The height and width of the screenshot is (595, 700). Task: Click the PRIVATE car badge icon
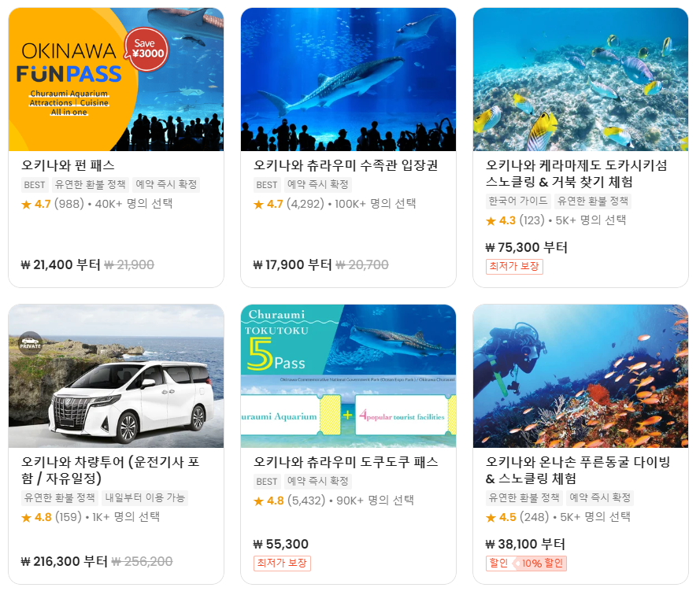[31, 343]
